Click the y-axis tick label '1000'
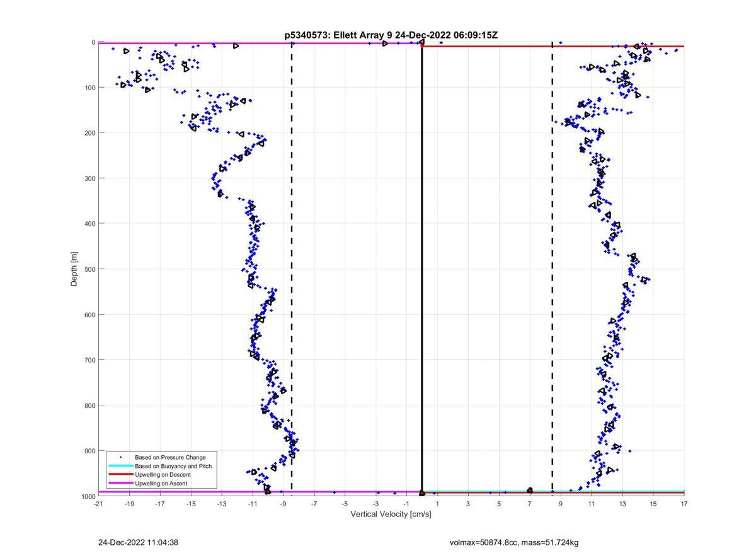 pyautogui.click(x=88, y=496)
